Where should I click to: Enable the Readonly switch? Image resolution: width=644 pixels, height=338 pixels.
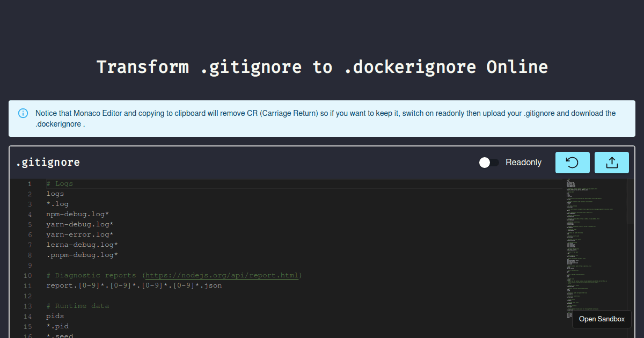coord(489,162)
